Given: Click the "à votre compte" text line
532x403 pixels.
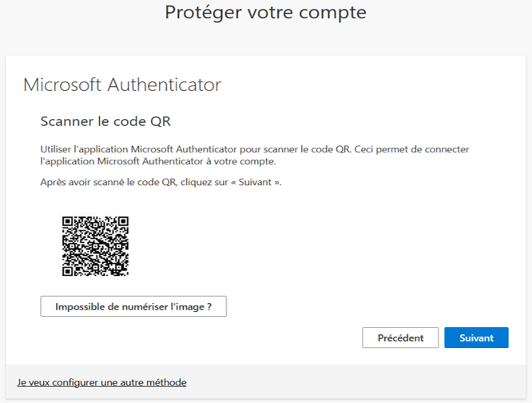Looking at the screenshot, I should click(158, 161).
